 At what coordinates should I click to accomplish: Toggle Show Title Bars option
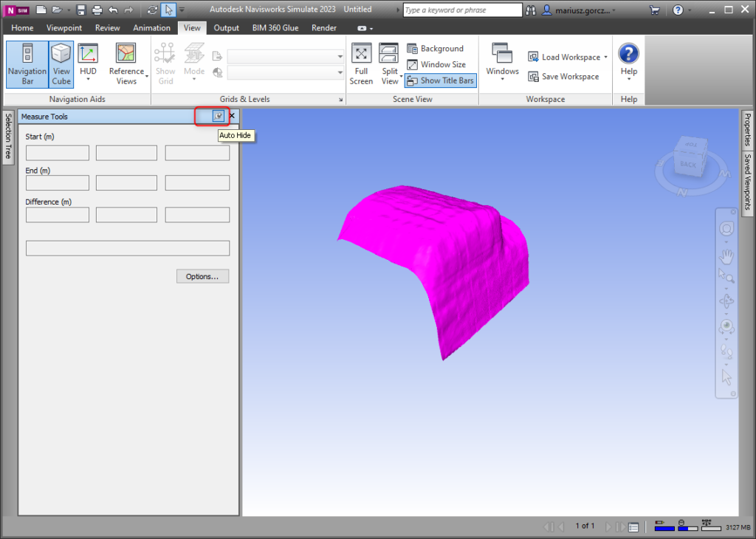[440, 80]
